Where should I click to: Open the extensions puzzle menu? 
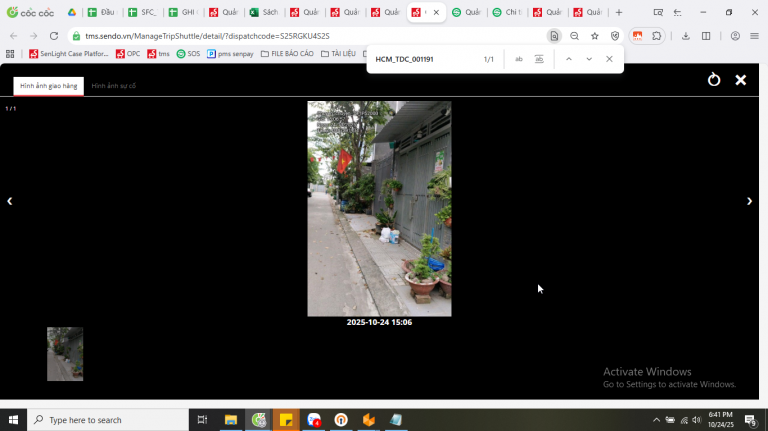coord(656,36)
